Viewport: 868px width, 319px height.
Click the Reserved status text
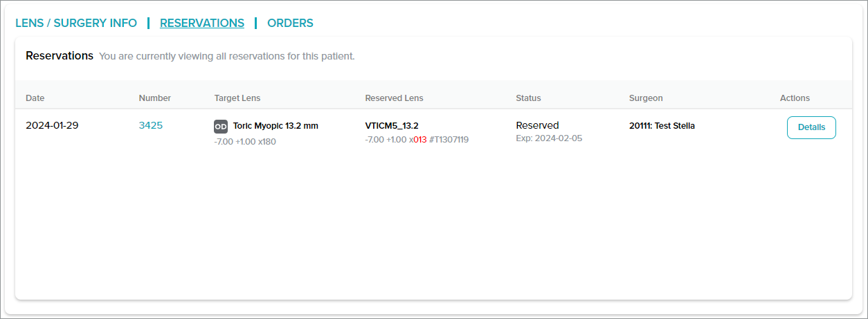(537, 125)
